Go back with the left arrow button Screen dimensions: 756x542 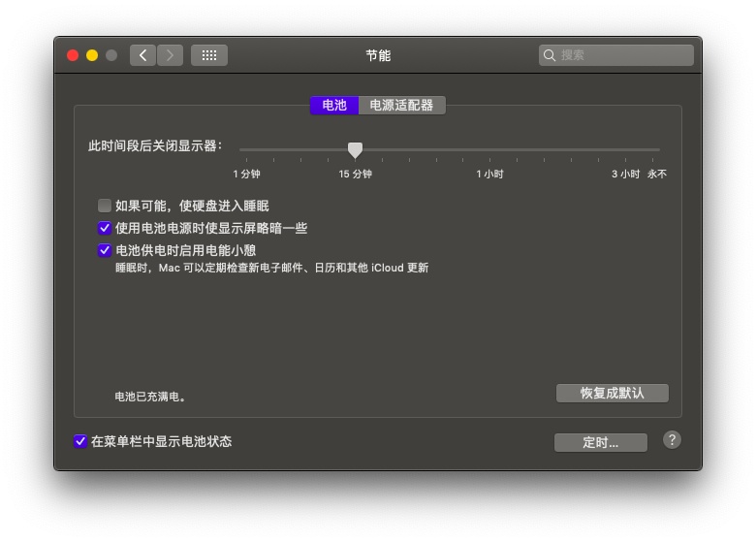coord(142,55)
